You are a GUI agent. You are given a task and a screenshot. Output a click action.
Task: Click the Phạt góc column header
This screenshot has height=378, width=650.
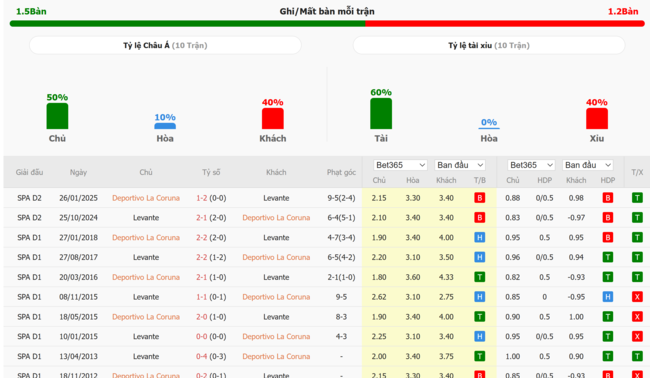pos(341,172)
